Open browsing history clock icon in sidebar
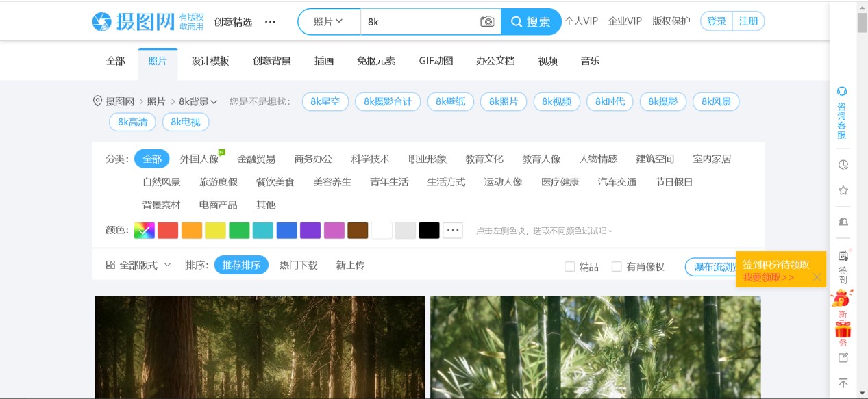The height and width of the screenshot is (399, 868). 842,164
